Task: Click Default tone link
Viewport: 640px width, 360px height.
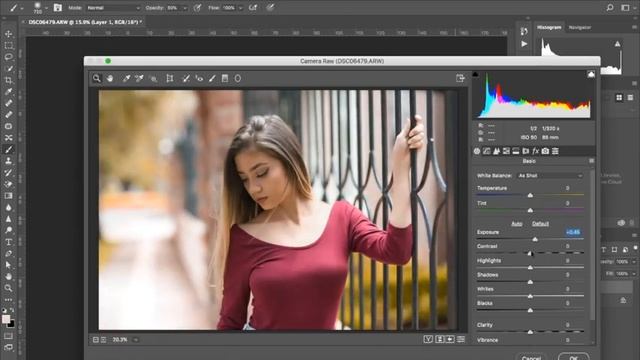Action: [x=540, y=224]
